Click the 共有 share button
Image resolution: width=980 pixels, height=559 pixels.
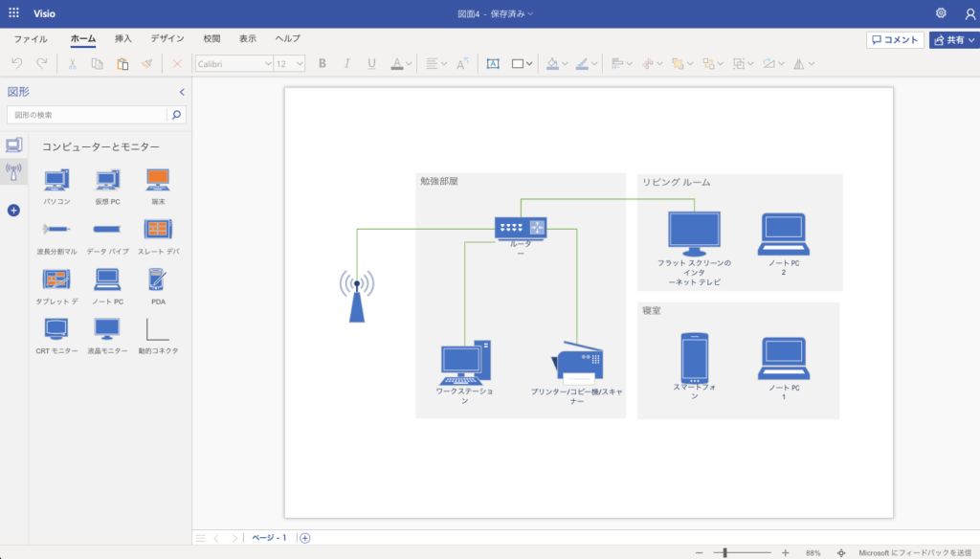pos(953,40)
